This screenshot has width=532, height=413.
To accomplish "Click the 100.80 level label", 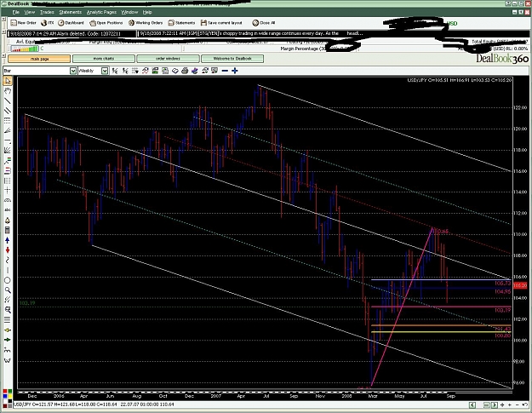I will [x=502, y=336].
